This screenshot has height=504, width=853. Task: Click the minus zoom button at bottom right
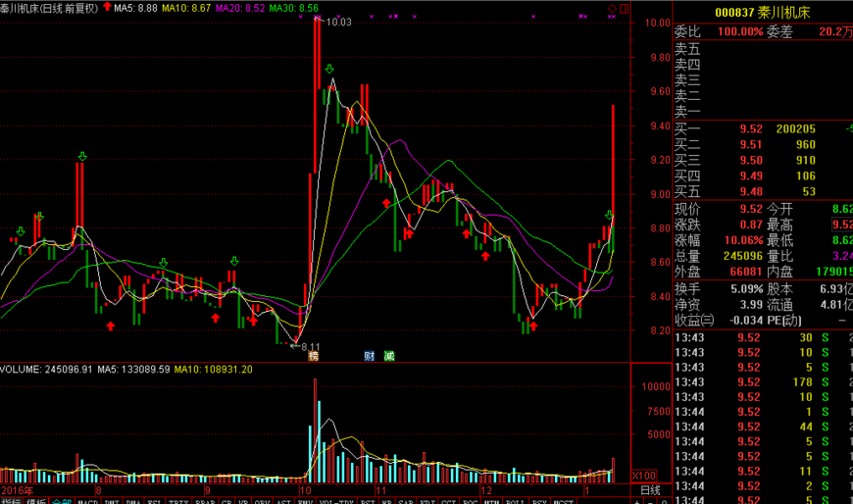click(651, 501)
